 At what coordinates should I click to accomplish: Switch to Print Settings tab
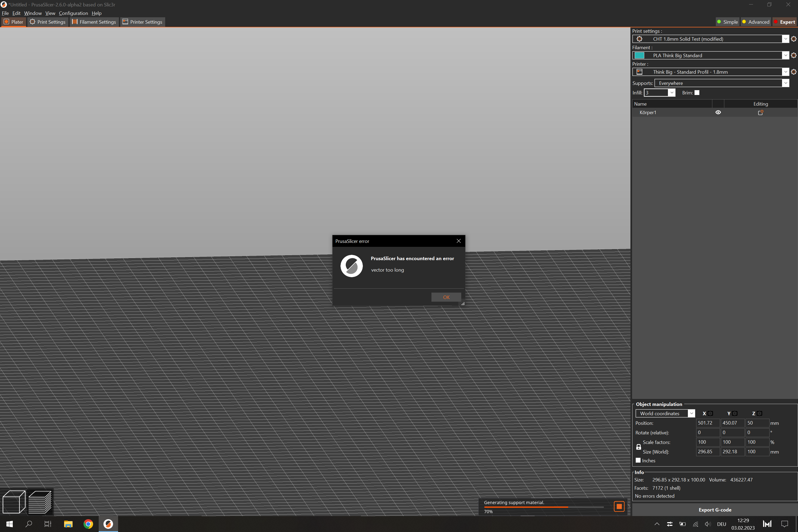48,22
